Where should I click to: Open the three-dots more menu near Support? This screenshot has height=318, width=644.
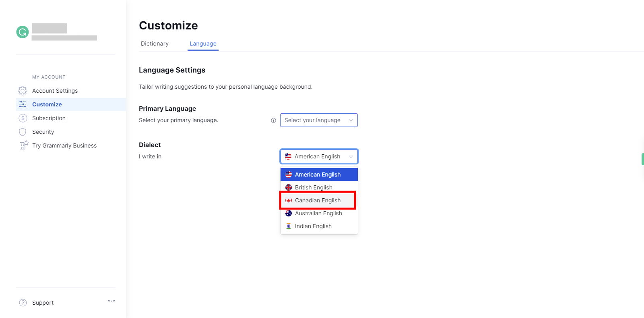click(x=111, y=301)
